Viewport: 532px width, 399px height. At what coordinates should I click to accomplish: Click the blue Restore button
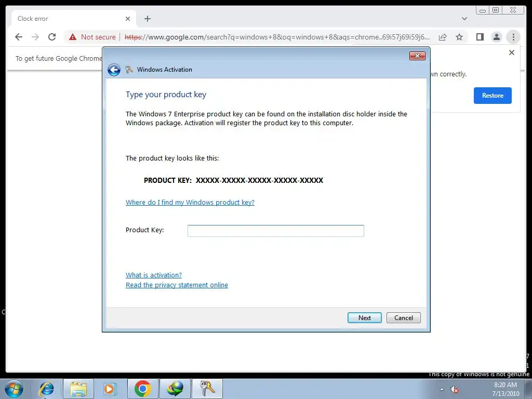493,96
